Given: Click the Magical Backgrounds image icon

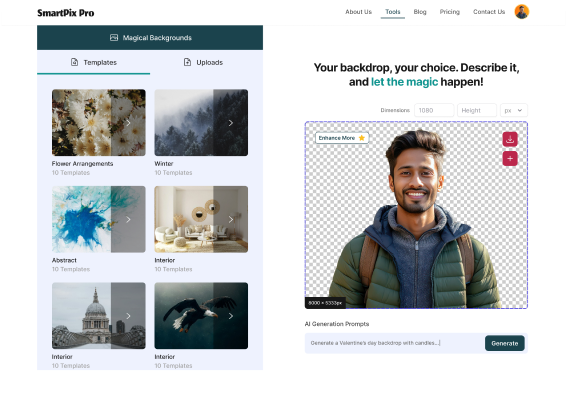Looking at the screenshot, I should (114, 38).
